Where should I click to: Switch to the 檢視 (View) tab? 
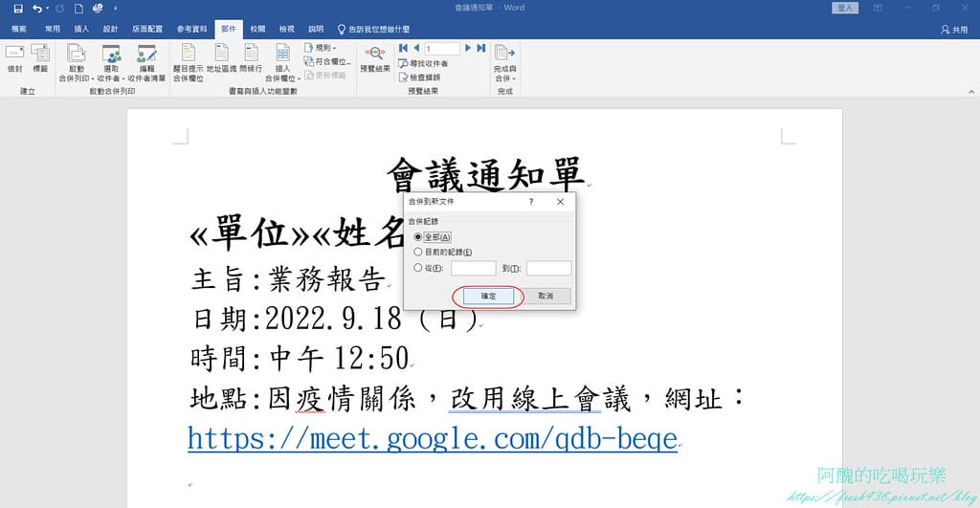pos(287,29)
